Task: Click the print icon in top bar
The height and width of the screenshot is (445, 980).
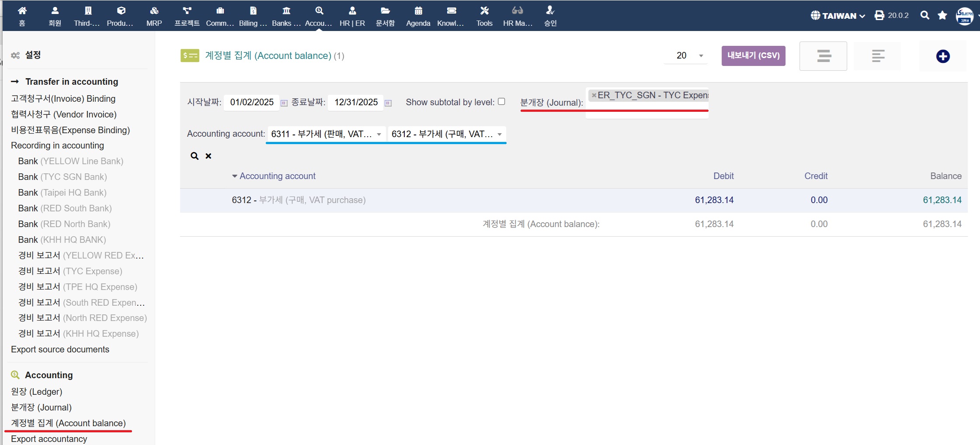Action: pyautogui.click(x=879, y=15)
